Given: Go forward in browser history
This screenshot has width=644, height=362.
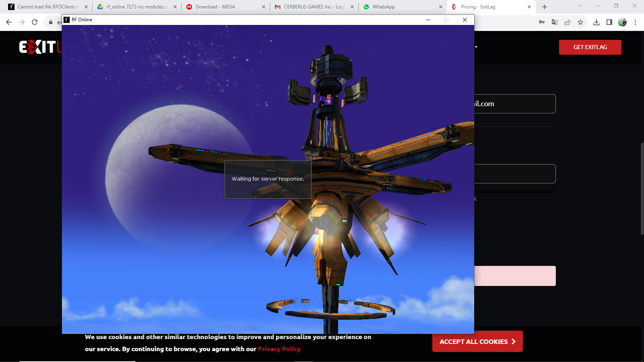Looking at the screenshot, I should coord(22,22).
